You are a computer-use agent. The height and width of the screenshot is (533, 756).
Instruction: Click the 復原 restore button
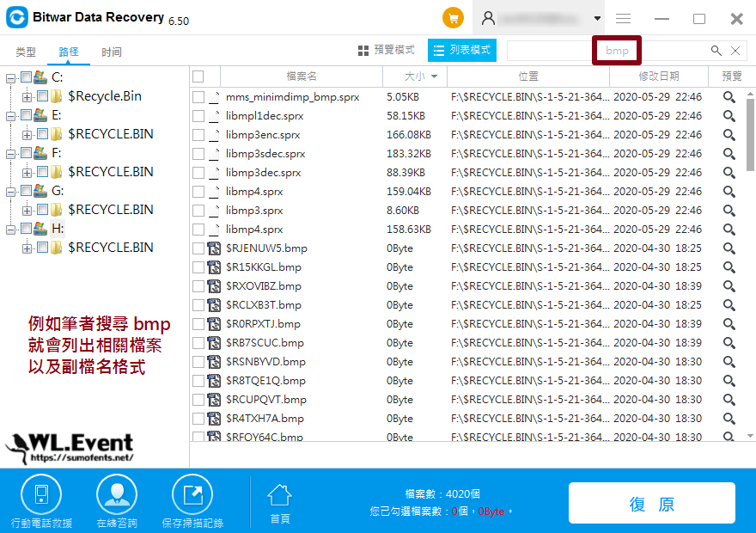pos(651,503)
